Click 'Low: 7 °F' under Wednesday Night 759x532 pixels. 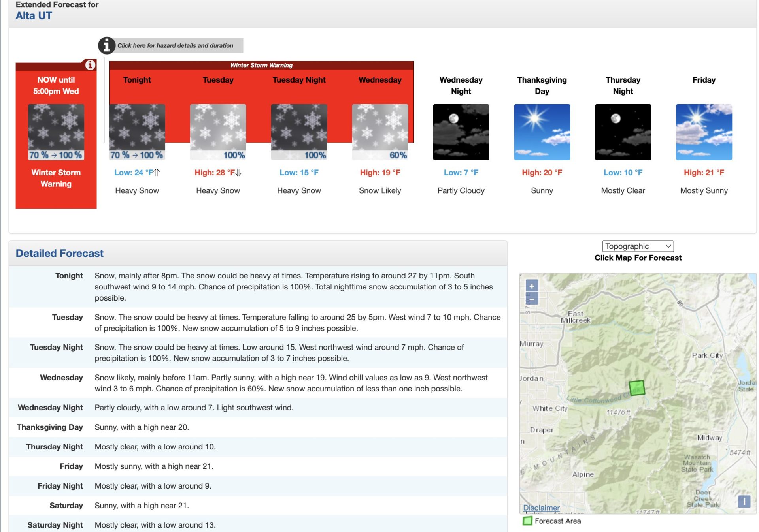pos(461,173)
